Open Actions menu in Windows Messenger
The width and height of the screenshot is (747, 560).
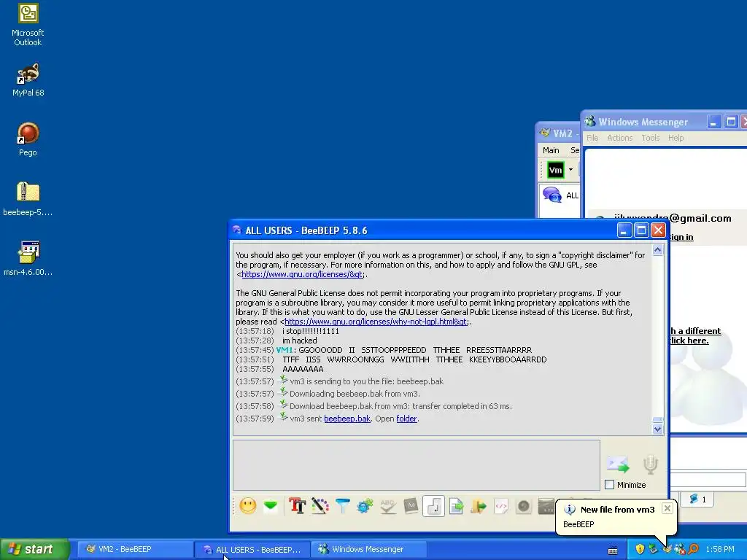[x=619, y=138]
